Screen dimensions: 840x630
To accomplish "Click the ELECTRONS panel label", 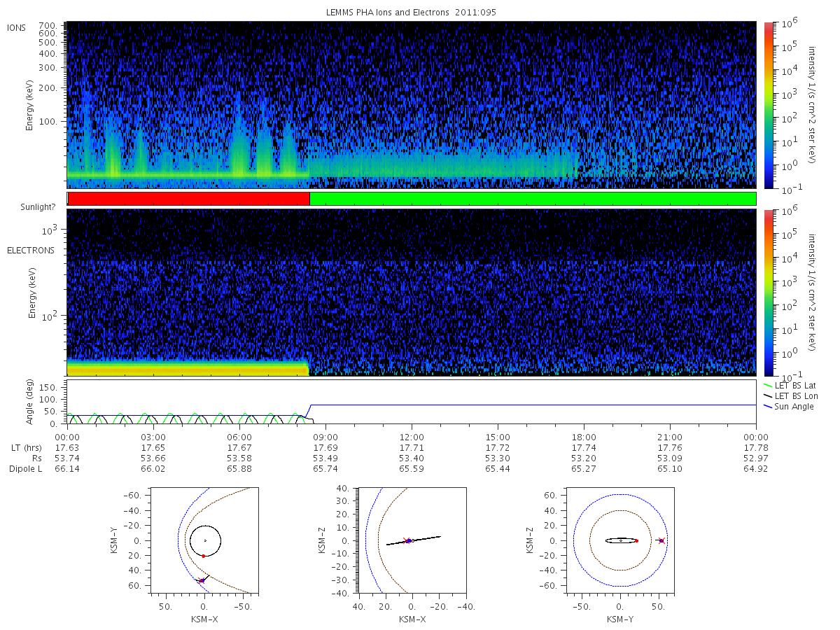I will pyautogui.click(x=30, y=250).
